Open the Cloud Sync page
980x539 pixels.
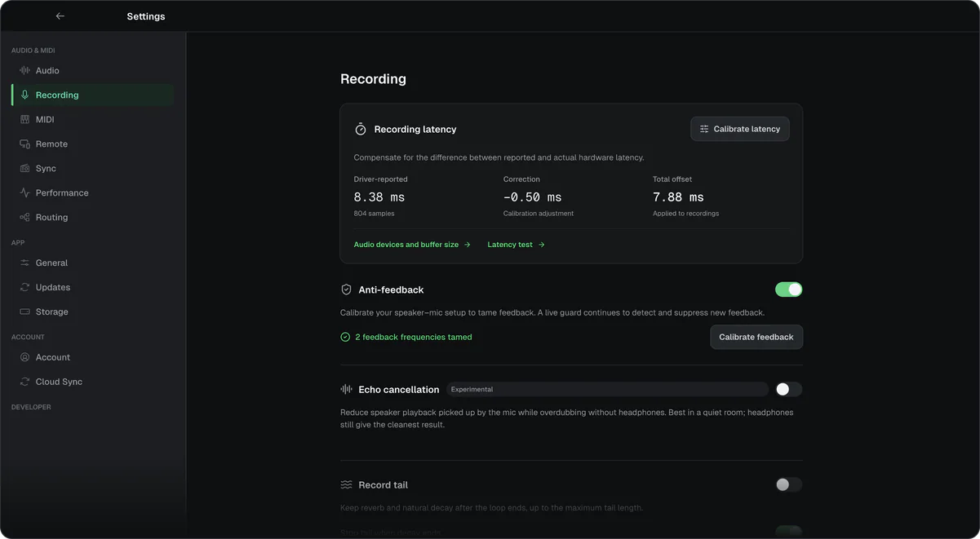click(x=93, y=382)
